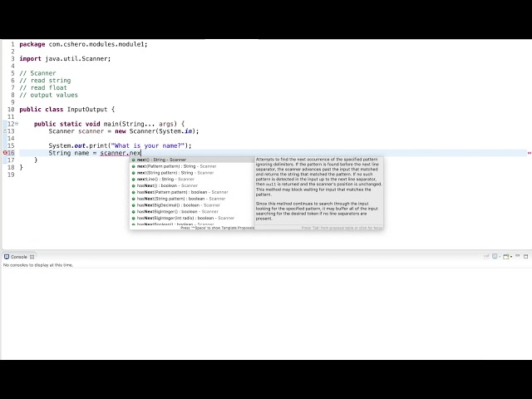Click 'public class InputOutput {' line
The height and width of the screenshot is (399, 532).
tap(66, 109)
